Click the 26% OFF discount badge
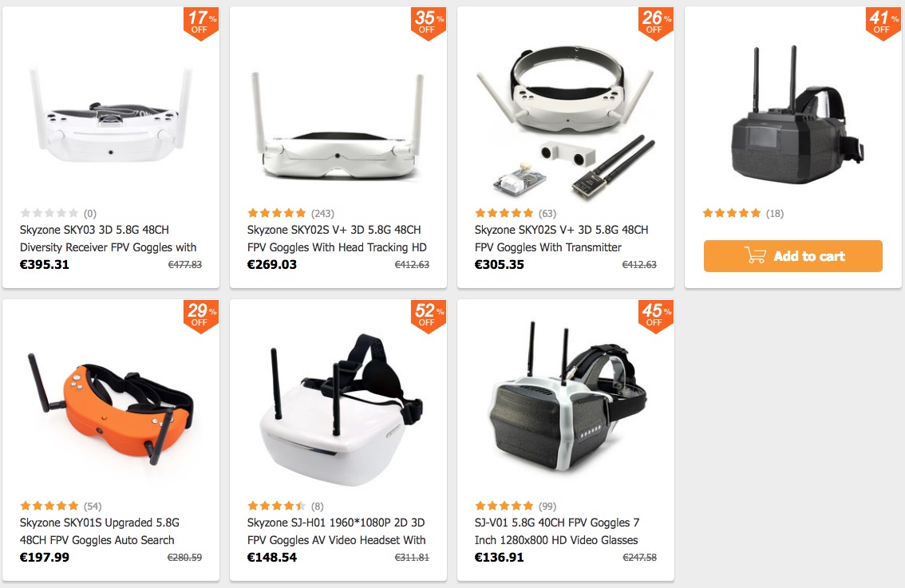905x588 pixels. [656, 24]
